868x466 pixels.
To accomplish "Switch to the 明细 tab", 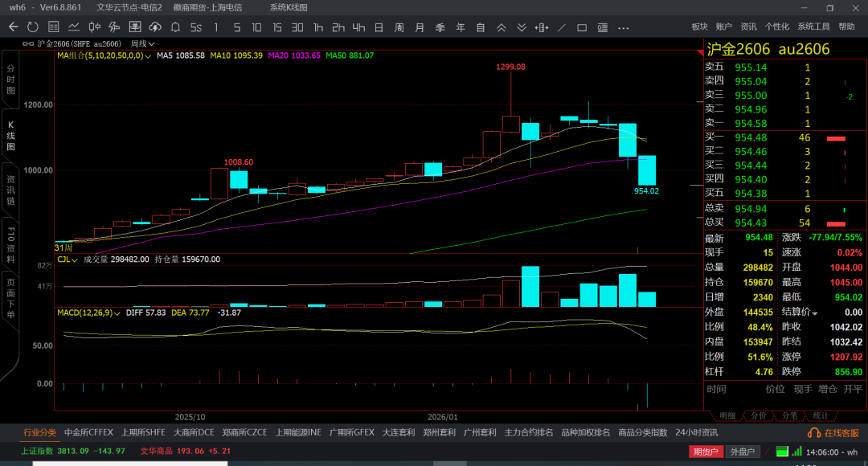I will point(727,415).
